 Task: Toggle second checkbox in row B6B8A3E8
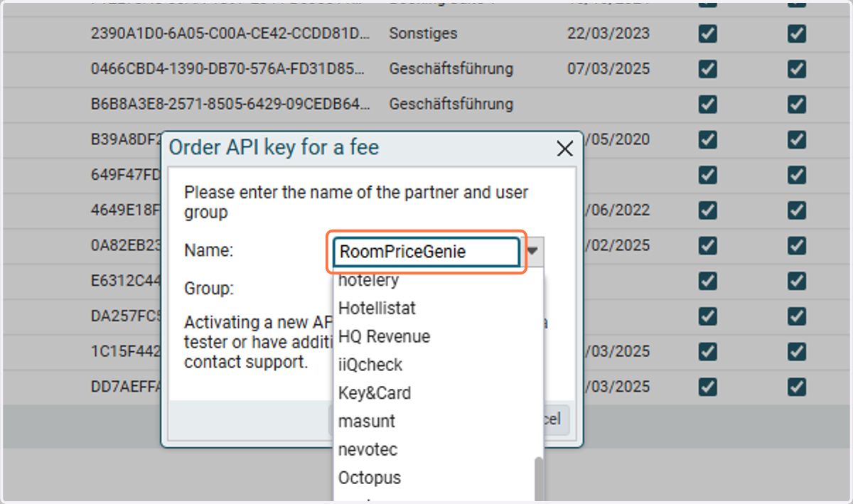(x=797, y=104)
